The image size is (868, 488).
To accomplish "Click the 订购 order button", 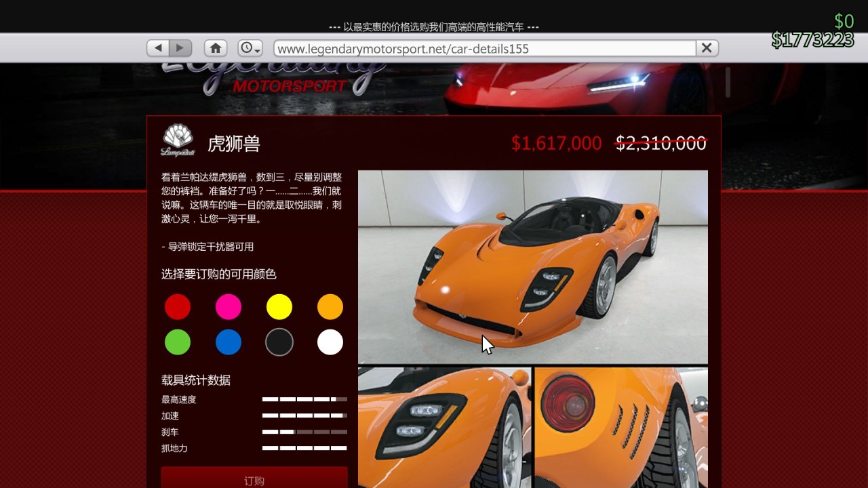I will 254,477.
